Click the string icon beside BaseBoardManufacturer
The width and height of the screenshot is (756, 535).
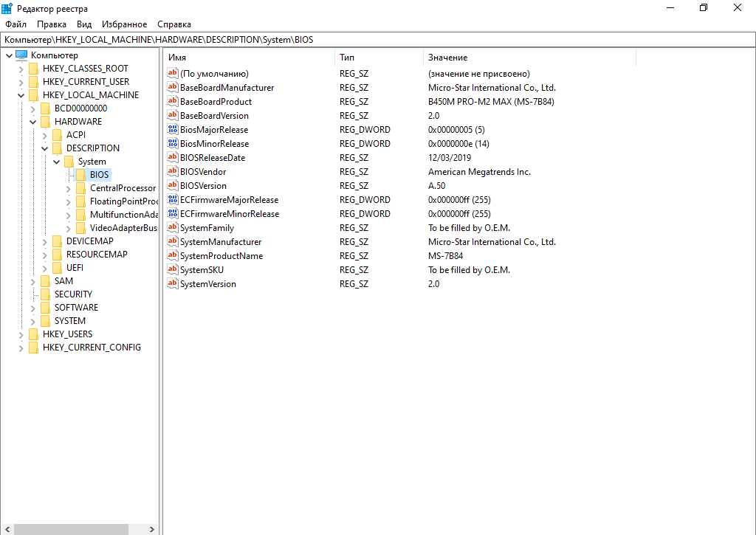tap(173, 88)
